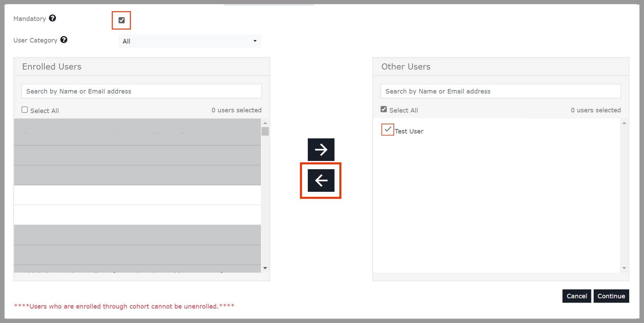Click the Mandatory label text
Screen dimensions: 644x323
(30, 19)
